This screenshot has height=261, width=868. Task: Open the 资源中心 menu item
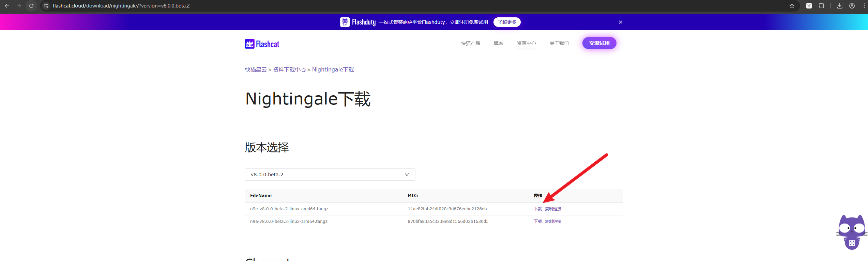coord(526,43)
